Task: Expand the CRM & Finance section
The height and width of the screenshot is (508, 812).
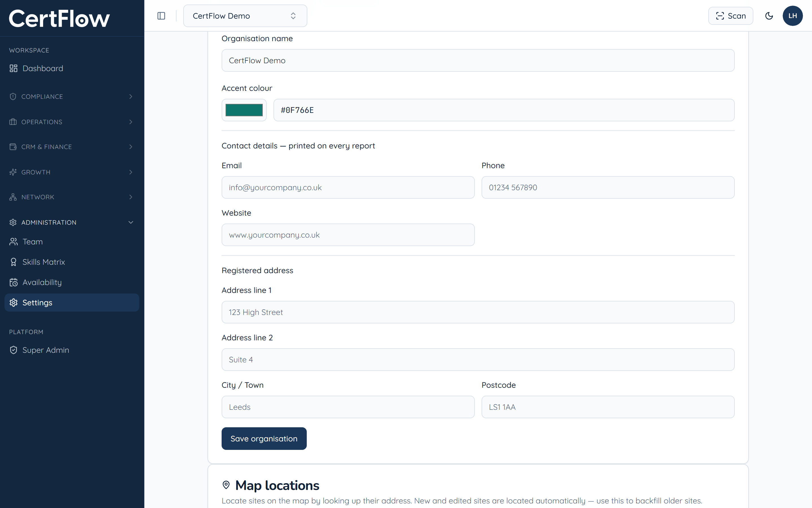Action: click(72, 147)
